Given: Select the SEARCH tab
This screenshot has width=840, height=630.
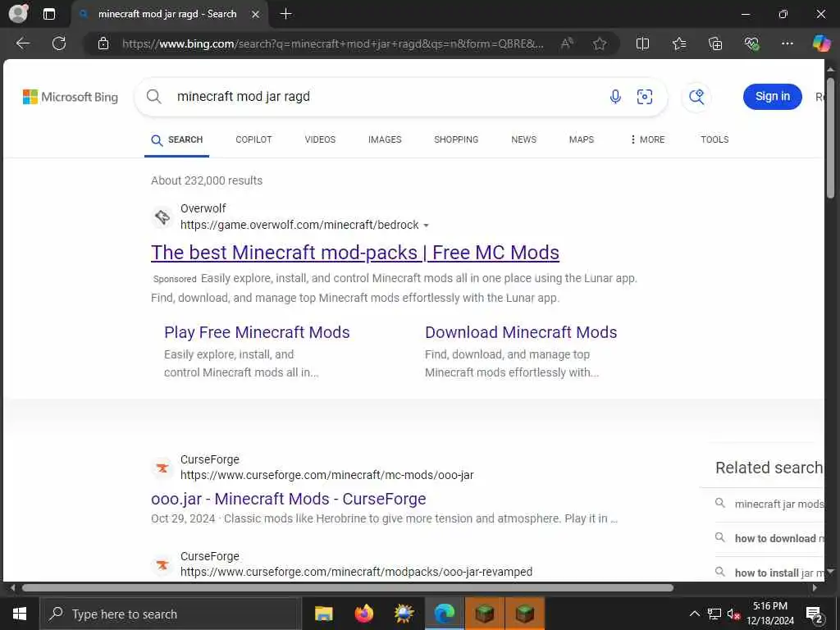Looking at the screenshot, I should click(177, 139).
